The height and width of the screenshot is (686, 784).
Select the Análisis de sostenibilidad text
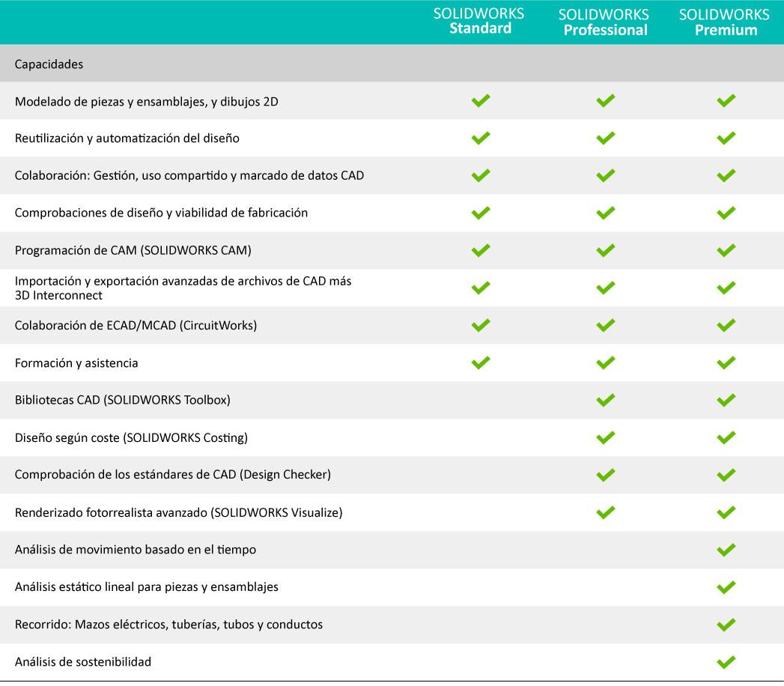pos(83,662)
